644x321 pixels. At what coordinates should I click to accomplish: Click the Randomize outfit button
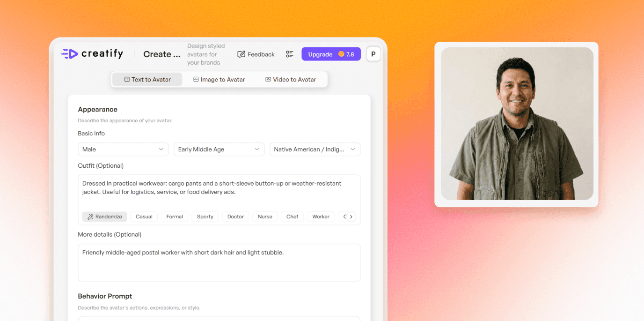[x=105, y=216]
